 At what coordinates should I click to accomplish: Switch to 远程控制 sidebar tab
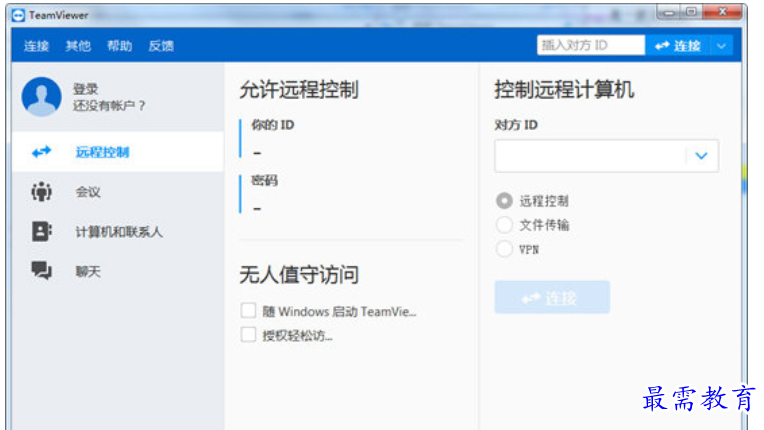click(117, 151)
